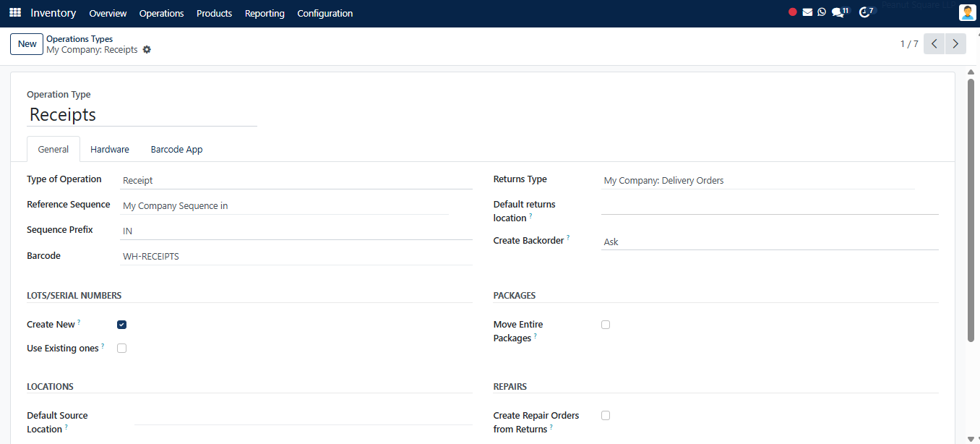
Task: Open the Operations menu
Action: 161,13
